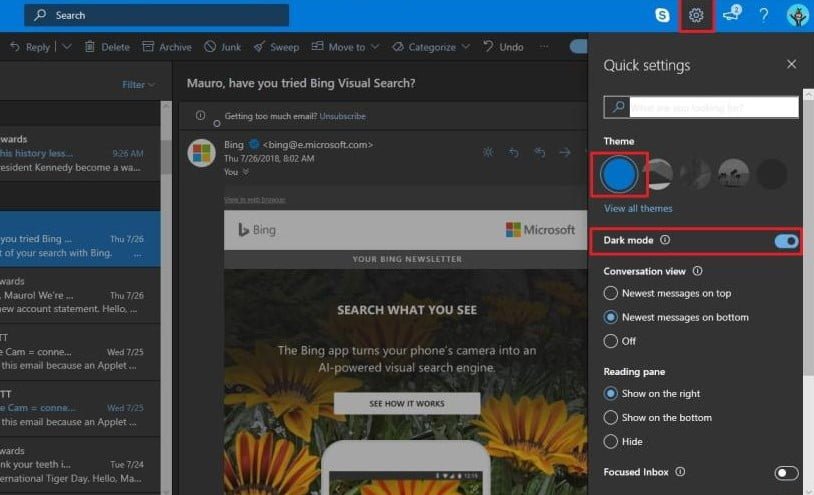The height and width of the screenshot is (495, 814).
Task: Click Undo in the toolbar
Action: (x=503, y=47)
